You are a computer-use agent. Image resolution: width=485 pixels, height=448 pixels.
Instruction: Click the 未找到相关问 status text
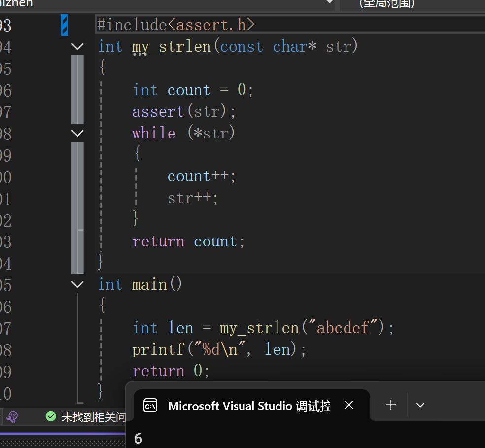94,417
